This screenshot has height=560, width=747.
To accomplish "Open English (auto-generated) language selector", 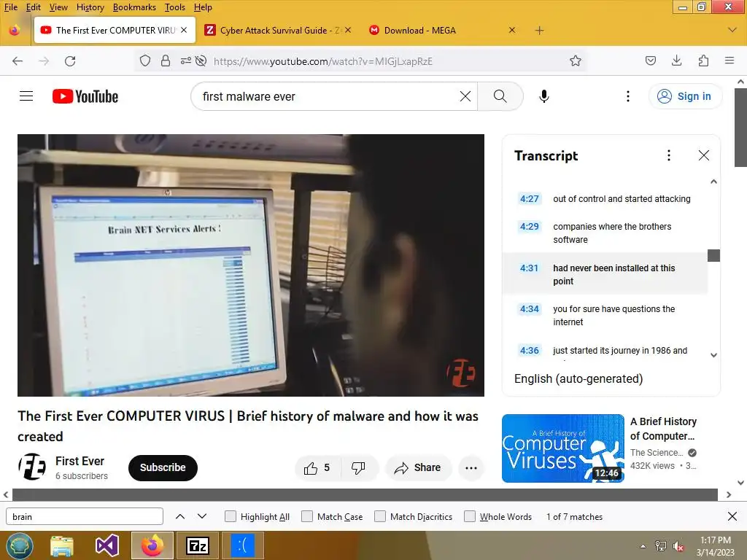I will [x=578, y=379].
